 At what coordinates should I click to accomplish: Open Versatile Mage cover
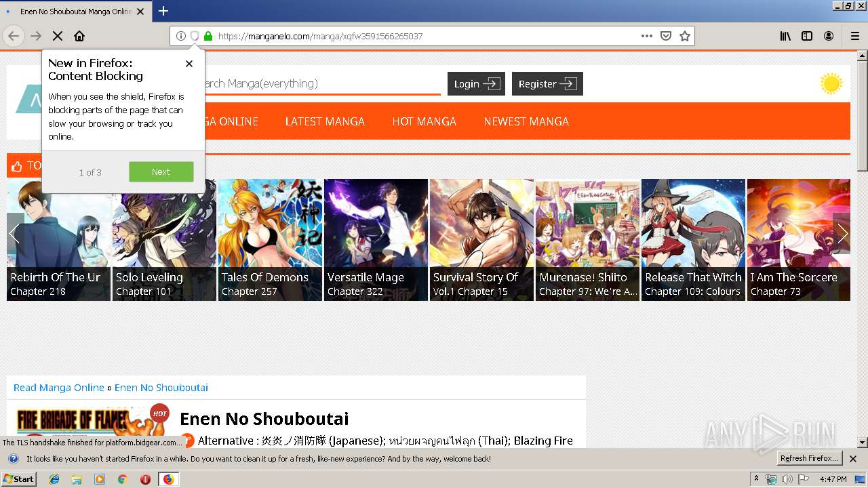click(376, 239)
